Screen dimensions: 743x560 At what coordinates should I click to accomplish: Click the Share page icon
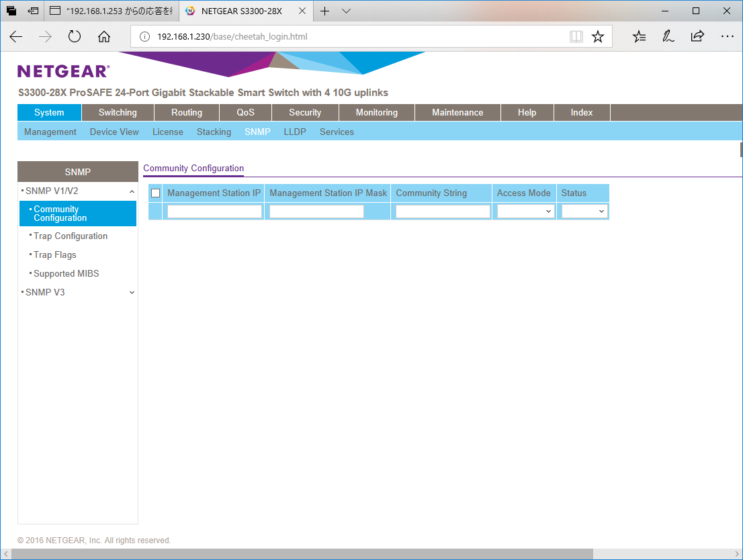697,36
